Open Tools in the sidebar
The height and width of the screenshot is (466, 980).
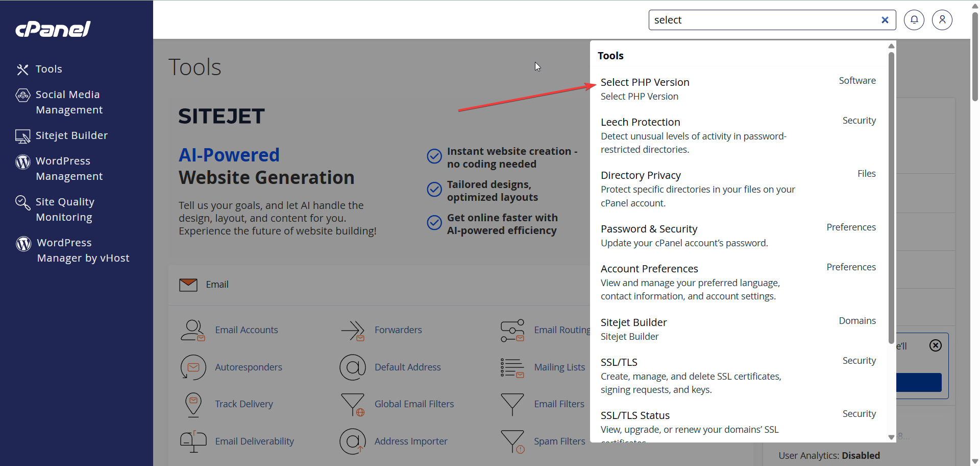pos(48,69)
